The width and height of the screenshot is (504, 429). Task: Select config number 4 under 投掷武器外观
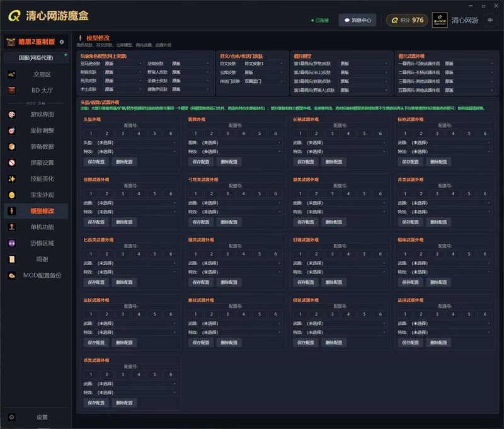[139, 194]
